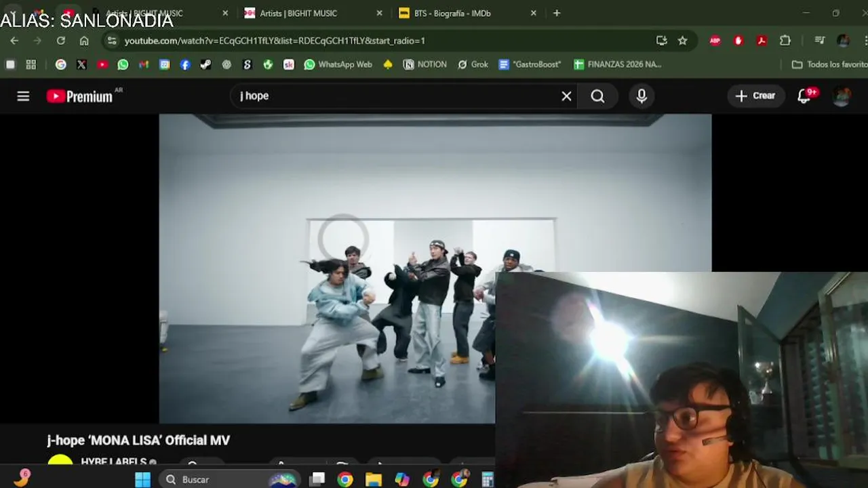Go to YouTube Premium home logo
The image size is (868, 488).
80,96
